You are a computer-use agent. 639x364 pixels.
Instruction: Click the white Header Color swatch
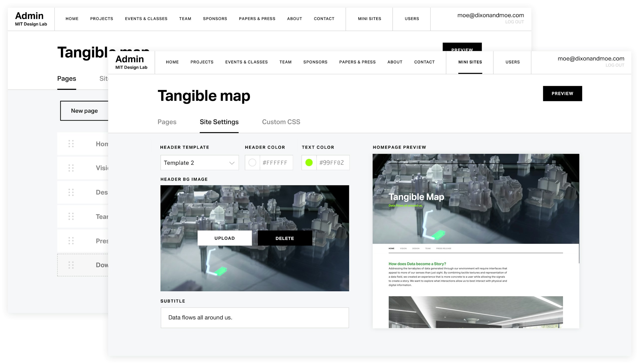[252, 162]
